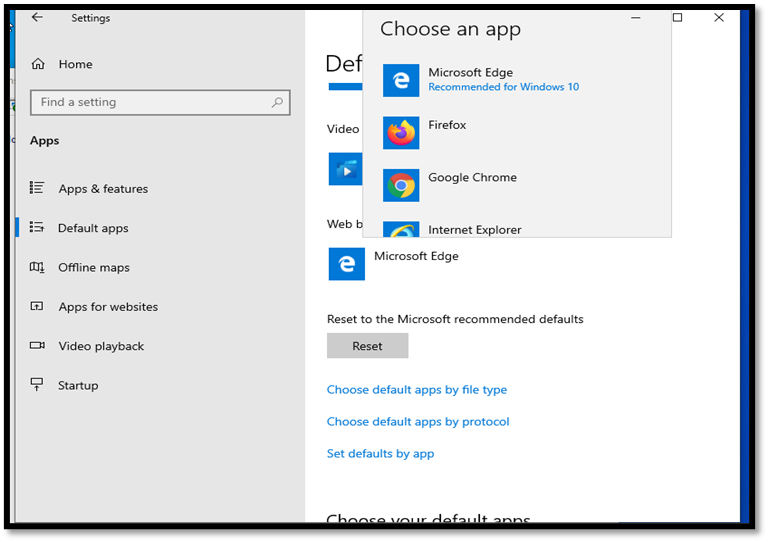Close the Settings window
This screenshot has height=542, width=768.
[x=719, y=18]
